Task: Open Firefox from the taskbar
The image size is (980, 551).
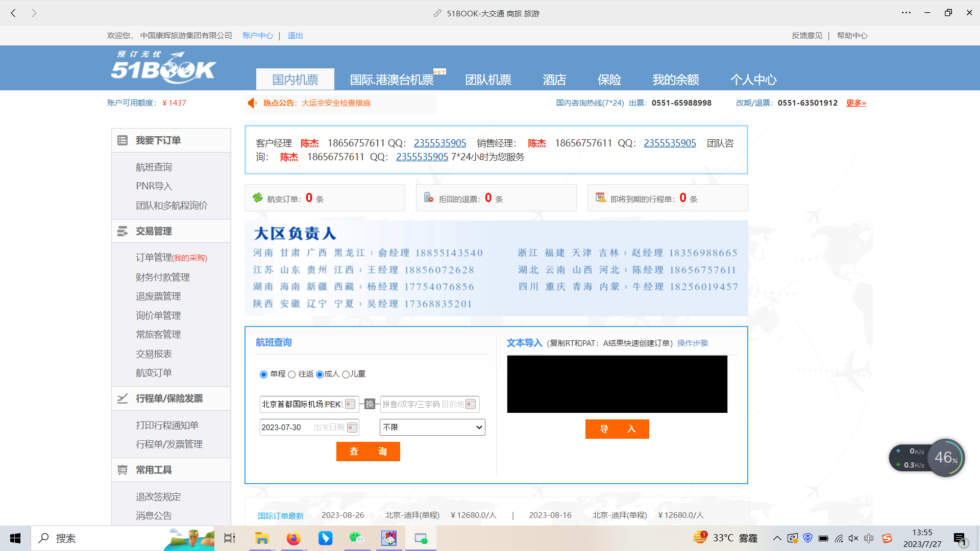Action: point(293,538)
